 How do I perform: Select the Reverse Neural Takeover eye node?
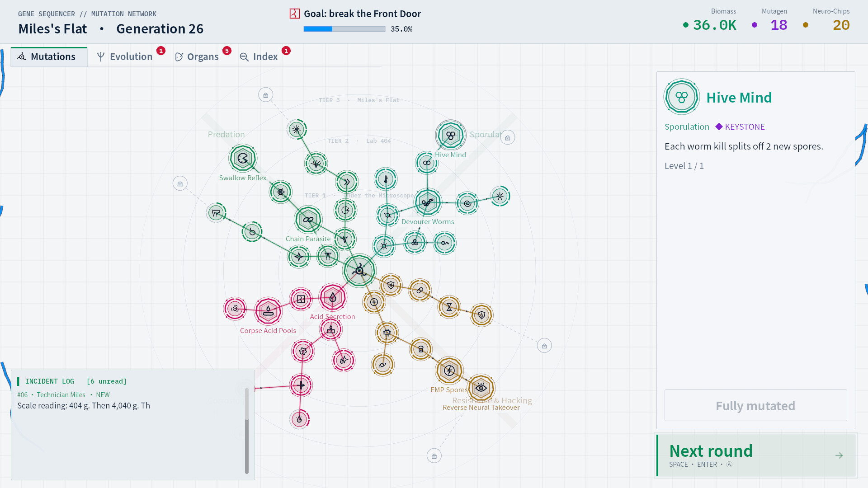point(481,388)
